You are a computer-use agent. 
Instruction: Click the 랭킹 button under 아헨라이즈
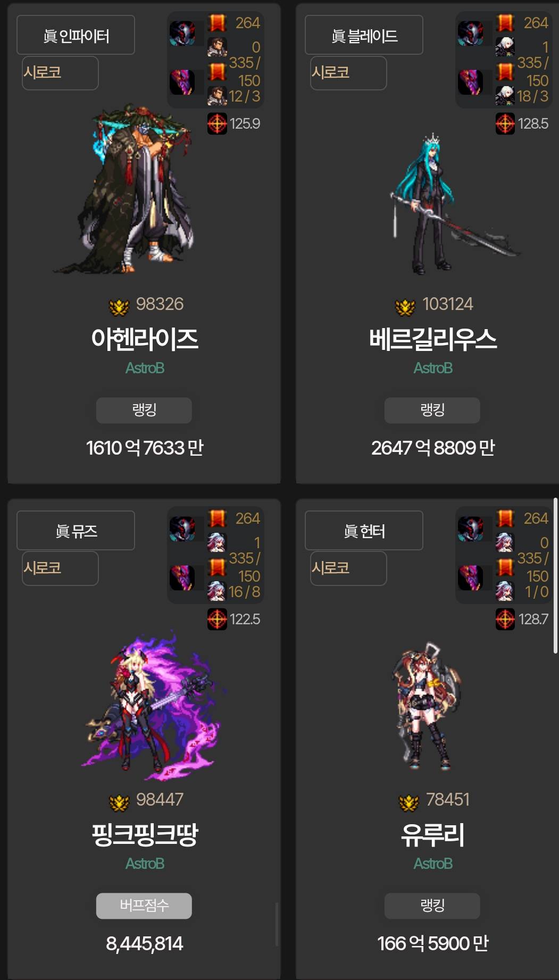tap(144, 410)
